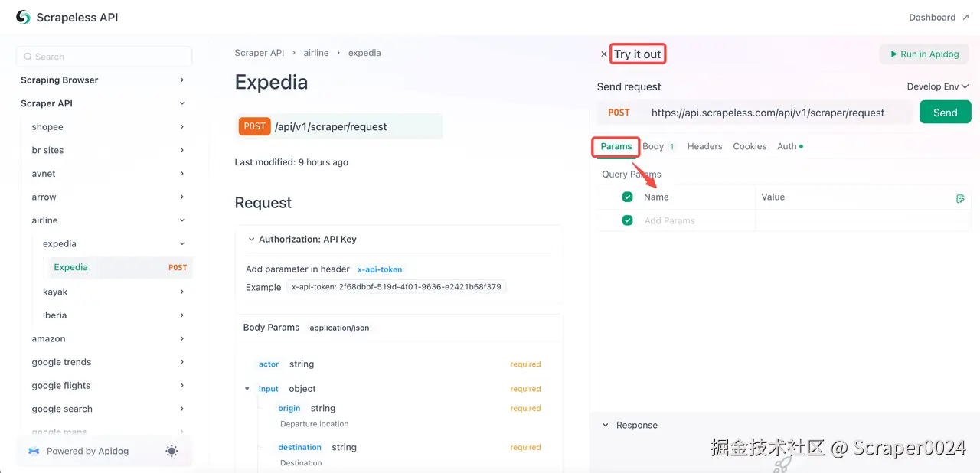Open the Headers tab
The height and width of the screenshot is (473, 980).
pos(704,146)
